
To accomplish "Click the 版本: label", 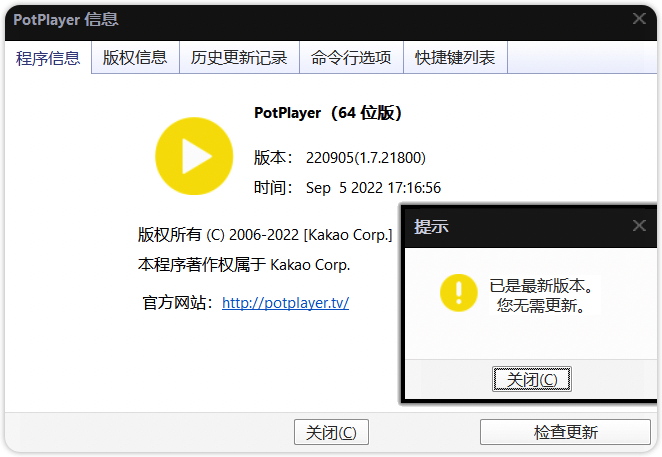I will coord(273,158).
